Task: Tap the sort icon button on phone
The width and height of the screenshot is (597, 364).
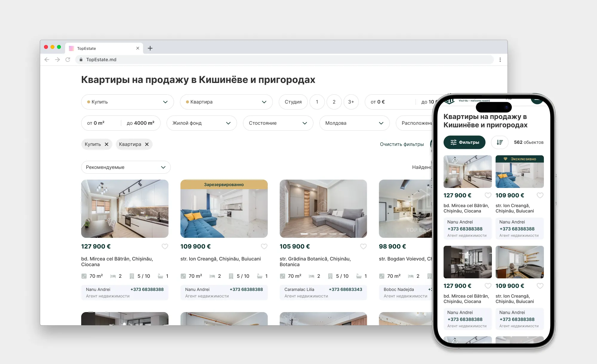Action: pos(500,142)
